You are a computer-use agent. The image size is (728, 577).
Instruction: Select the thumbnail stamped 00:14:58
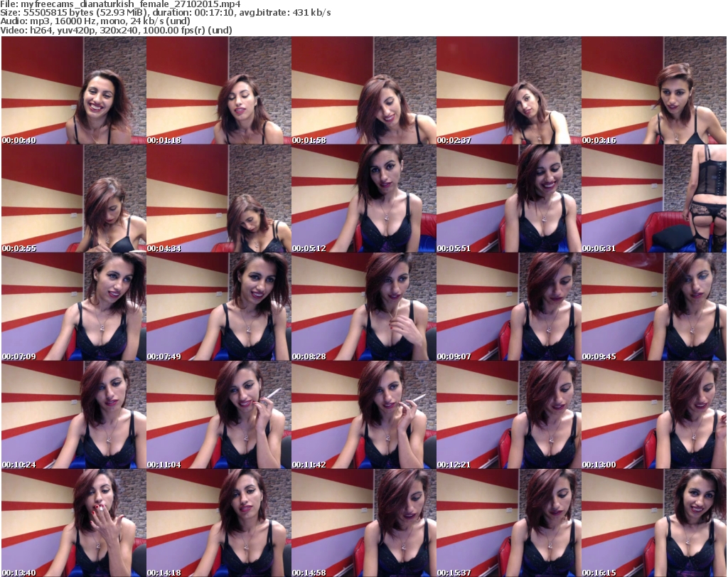pyautogui.click(x=363, y=523)
